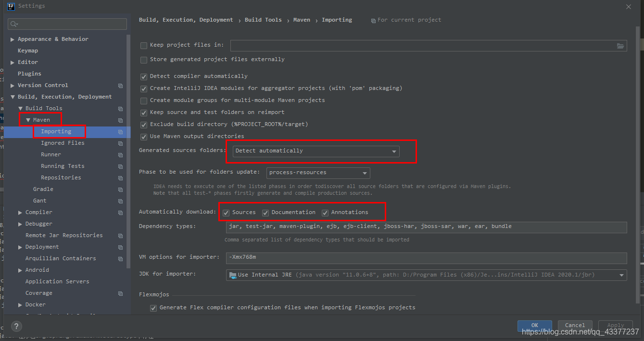Collapse Build, Execution, Deployment section
This screenshot has height=341, width=644.
coord(13,97)
